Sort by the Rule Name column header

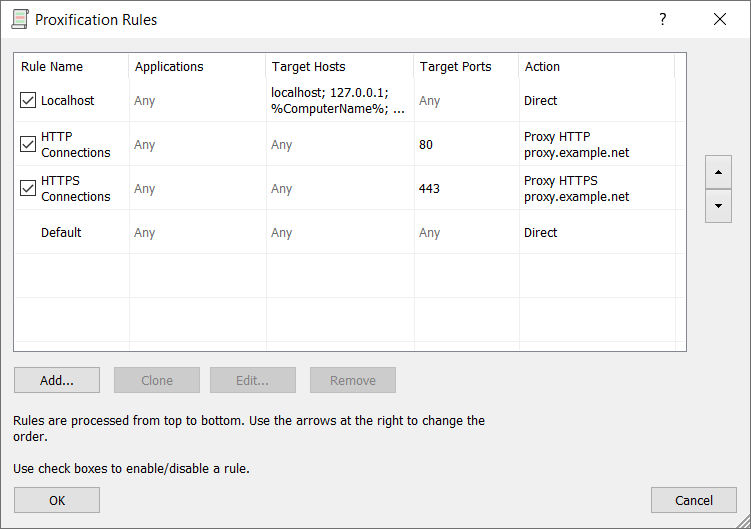click(x=52, y=67)
